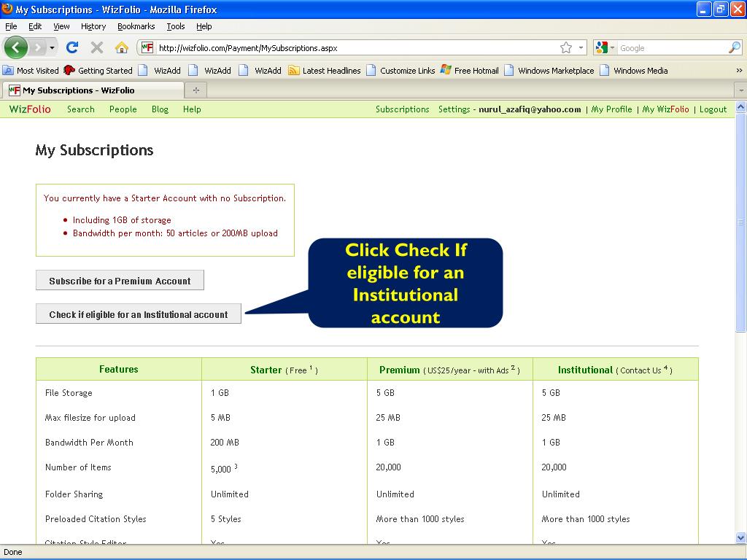Open the WizFolio page Help link

(192, 109)
